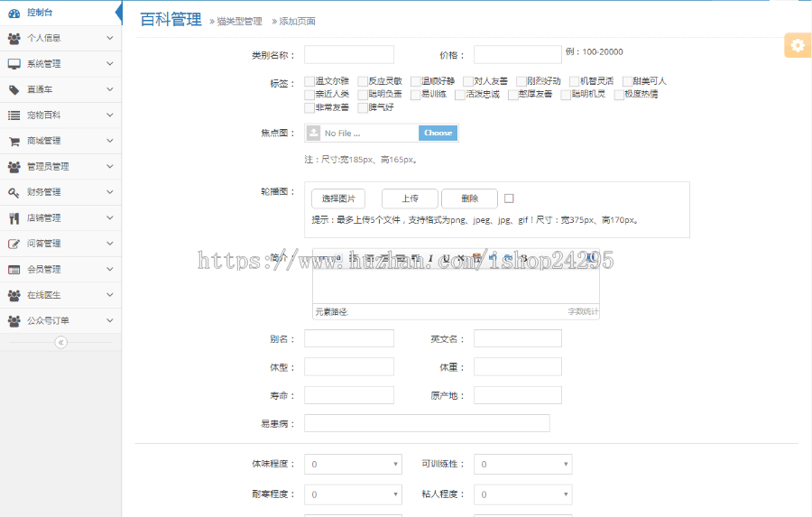Check the 亲近人类 tag checkbox

coord(309,94)
